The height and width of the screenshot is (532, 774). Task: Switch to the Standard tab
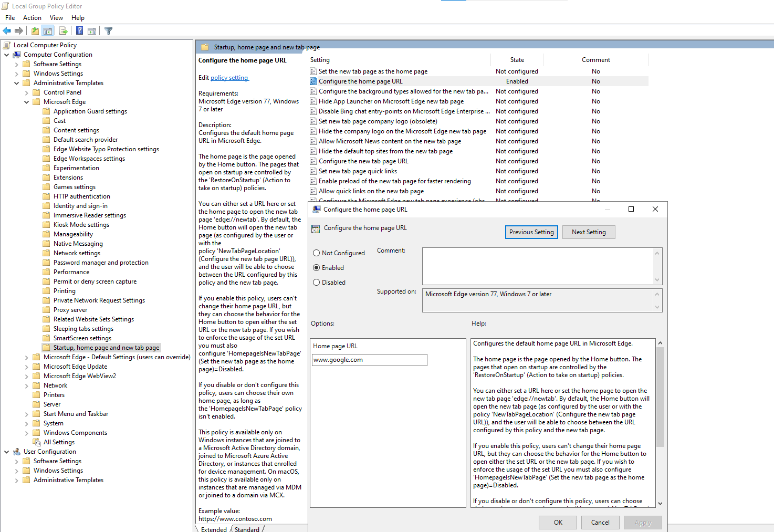(247, 529)
